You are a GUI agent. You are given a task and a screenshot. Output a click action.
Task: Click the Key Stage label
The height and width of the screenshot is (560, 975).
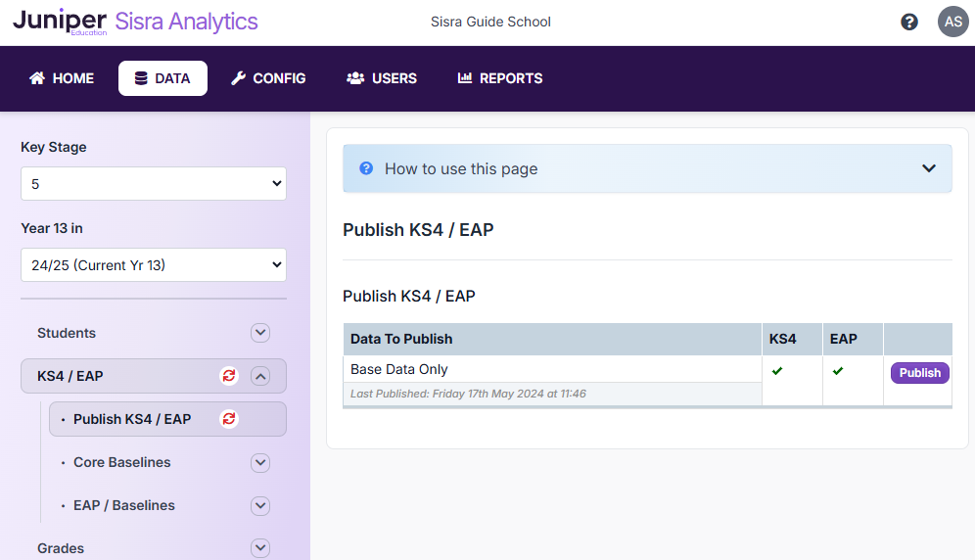click(54, 147)
